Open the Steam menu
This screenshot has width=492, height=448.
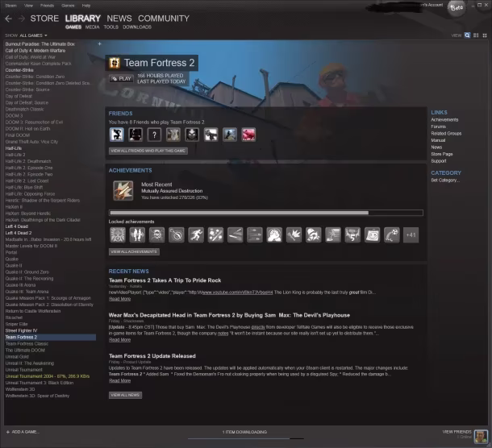click(10, 6)
